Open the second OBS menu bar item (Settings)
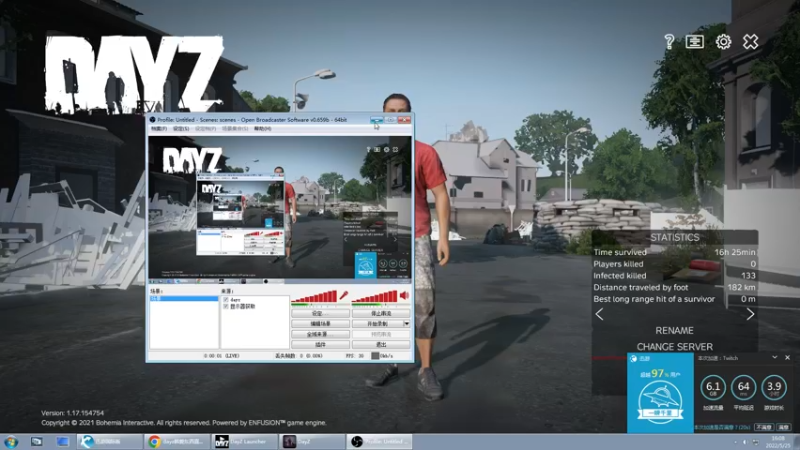Image resolution: width=800 pixels, height=450 pixels. click(181, 129)
